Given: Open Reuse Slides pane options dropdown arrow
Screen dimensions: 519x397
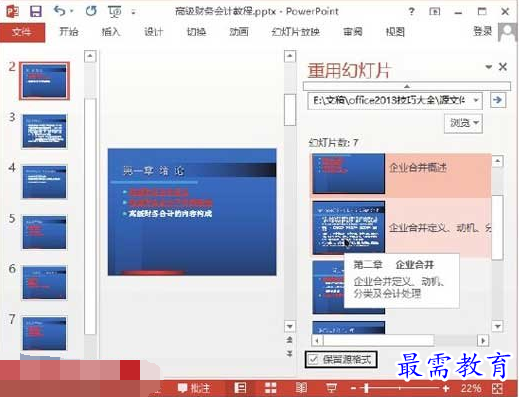Looking at the screenshot, I should [x=488, y=67].
